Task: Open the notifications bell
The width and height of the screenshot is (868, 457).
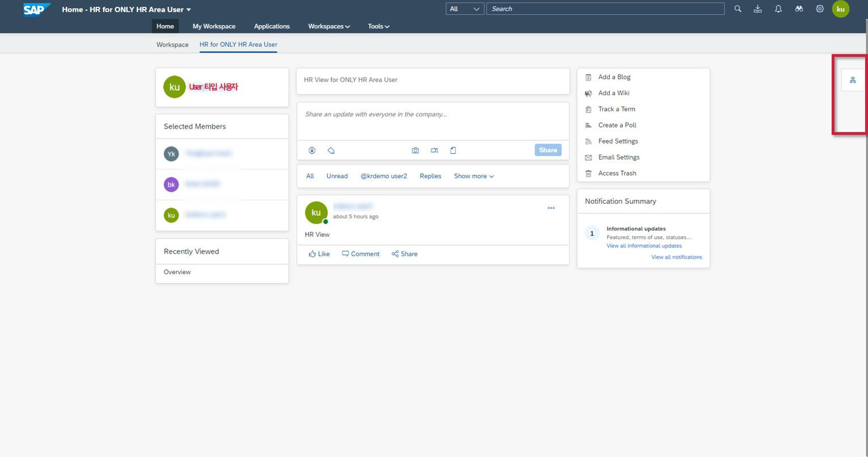Action: tap(778, 9)
